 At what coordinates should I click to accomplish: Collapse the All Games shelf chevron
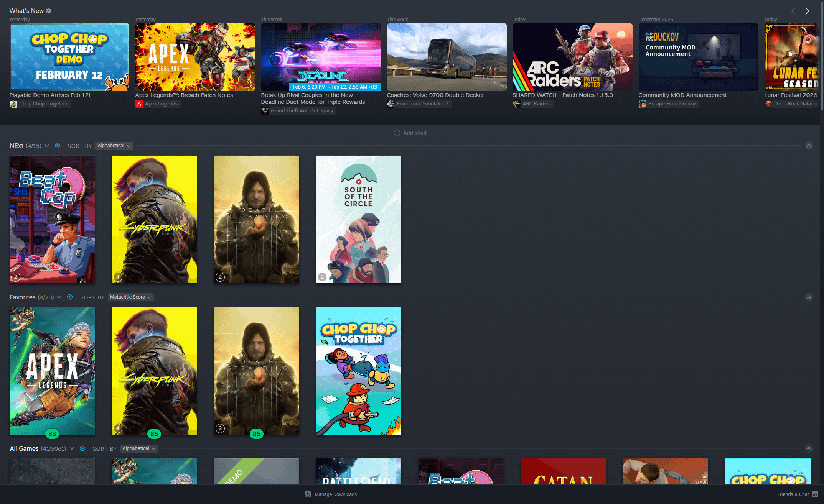pyautogui.click(x=809, y=448)
